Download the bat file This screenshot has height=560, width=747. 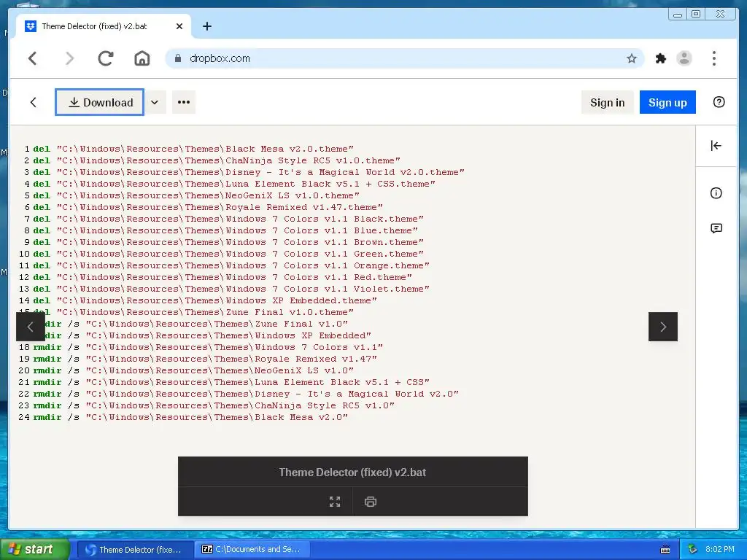pos(99,102)
